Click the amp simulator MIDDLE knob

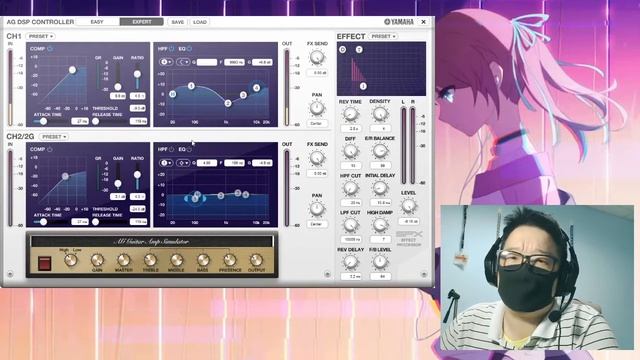(x=176, y=260)
